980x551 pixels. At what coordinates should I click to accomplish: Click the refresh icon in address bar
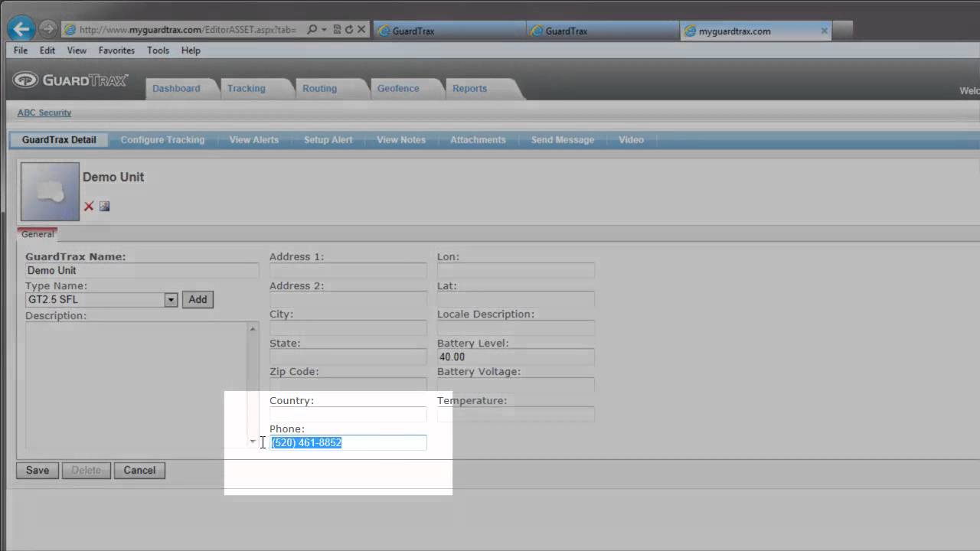tap(348, 30)
